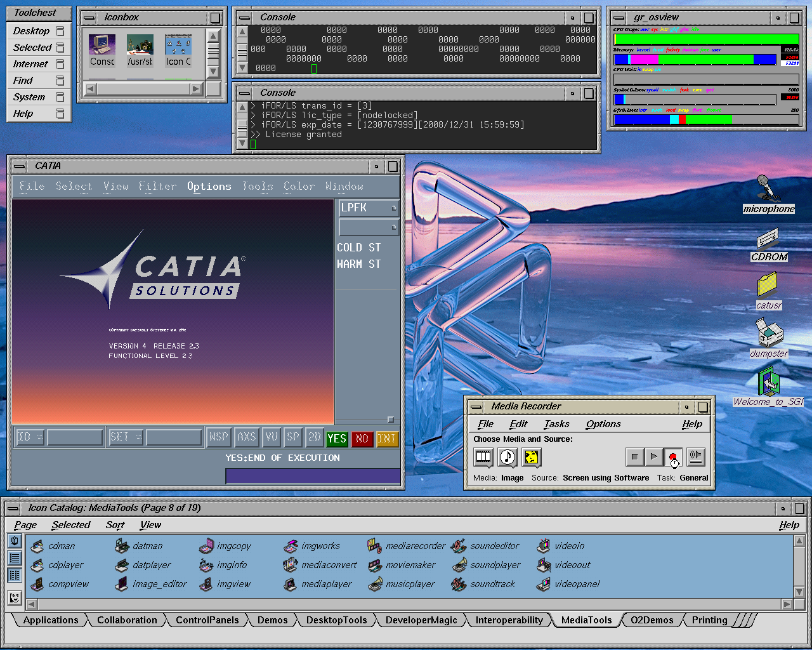Viewport: 812px width, 650px height.
Task: Toggle the 2D mode button in CATIA
Action: 315,437
